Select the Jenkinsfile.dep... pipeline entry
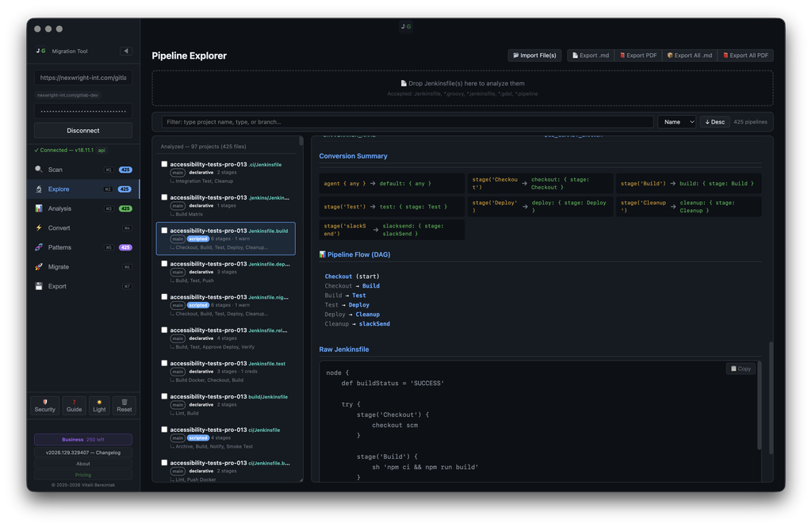This screenshot has height=527, width=812. (x=226, y=272)
